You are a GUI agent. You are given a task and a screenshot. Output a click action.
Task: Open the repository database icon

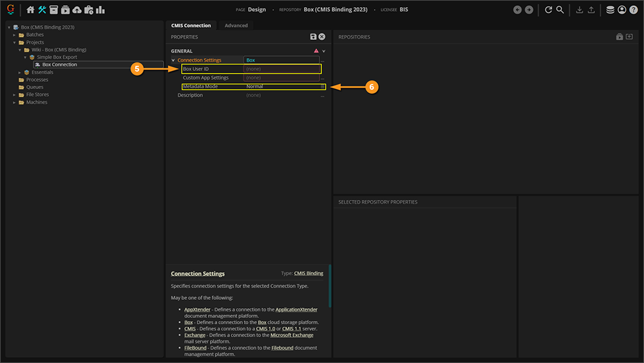(611, 10)
